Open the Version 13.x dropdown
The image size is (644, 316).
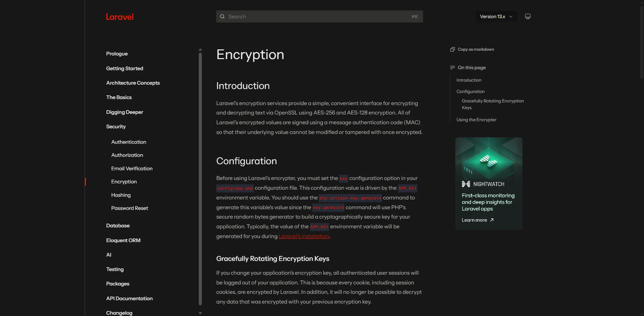coord(496,16)
